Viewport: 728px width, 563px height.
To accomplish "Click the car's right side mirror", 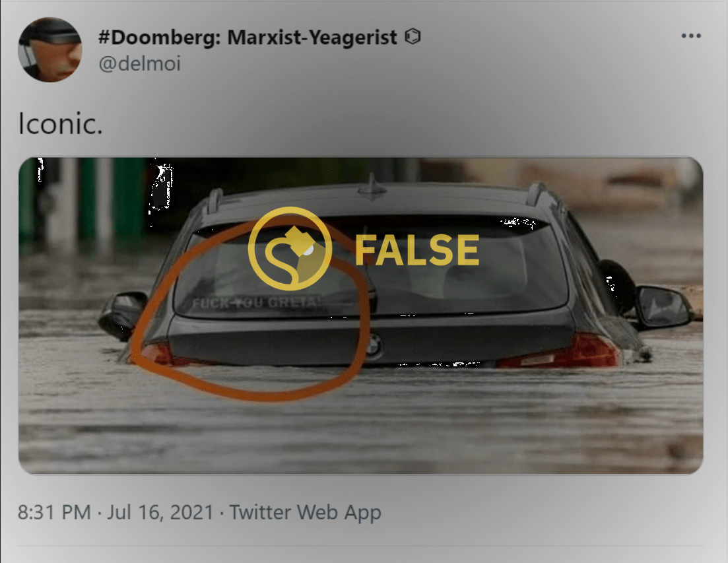I will tap(663, 306).
